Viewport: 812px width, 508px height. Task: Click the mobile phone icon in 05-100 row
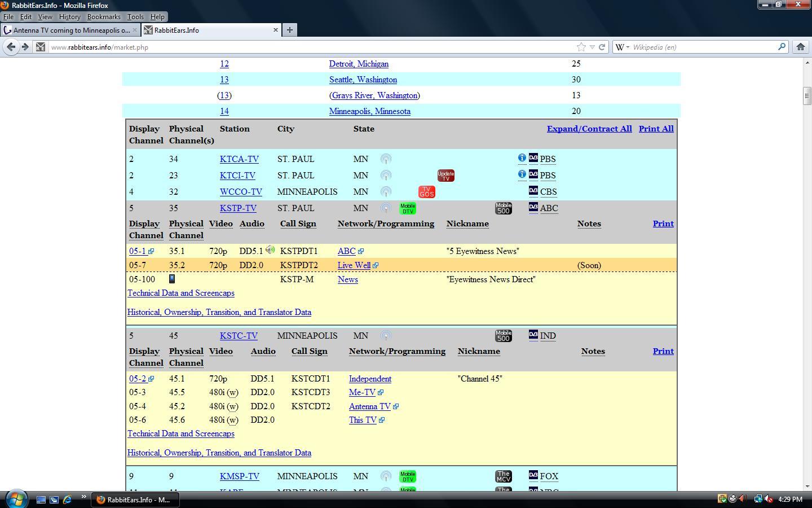[172, 279]
